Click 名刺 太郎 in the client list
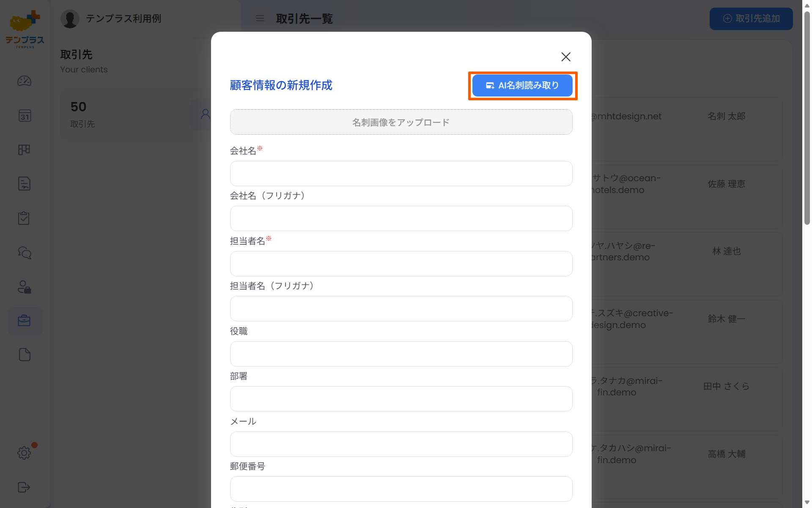 coord(727,116)
